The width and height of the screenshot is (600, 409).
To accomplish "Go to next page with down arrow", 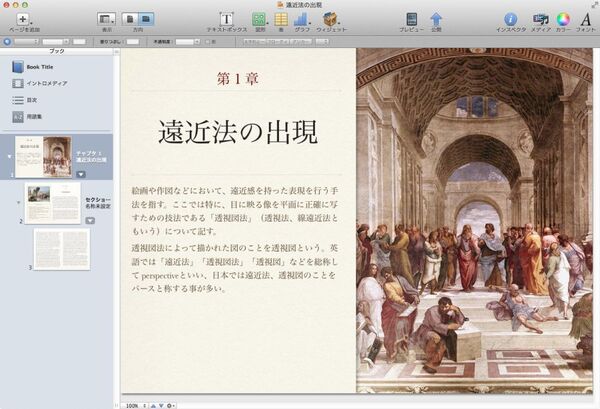I will [x=161, y=406].
